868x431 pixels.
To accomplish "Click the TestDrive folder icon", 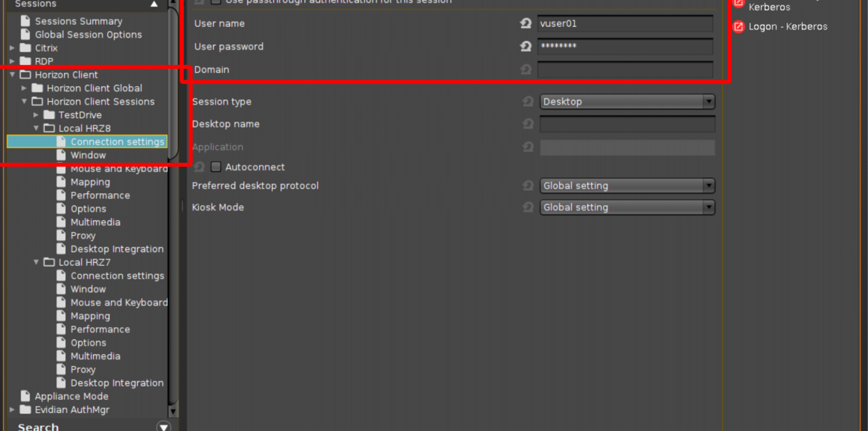I will click(x=49, y=115).
